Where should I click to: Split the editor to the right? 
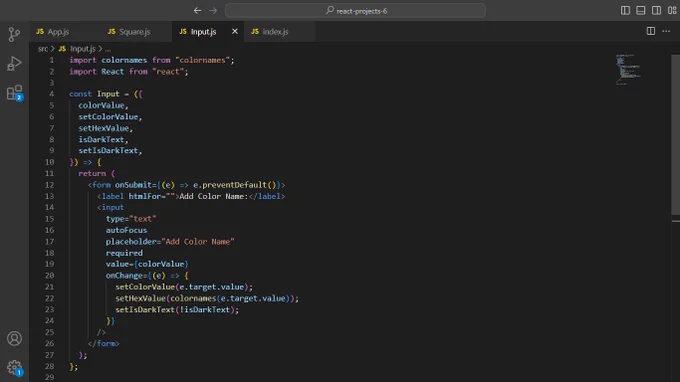(x=651, y=31)
